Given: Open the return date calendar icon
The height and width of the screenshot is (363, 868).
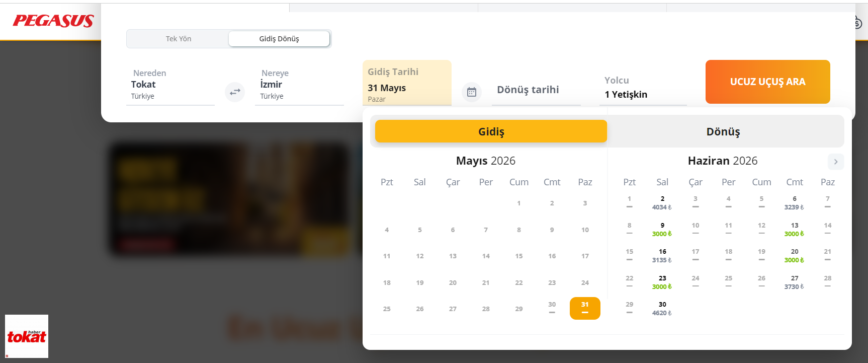Looking at the screenshot, I should (472, 92).
